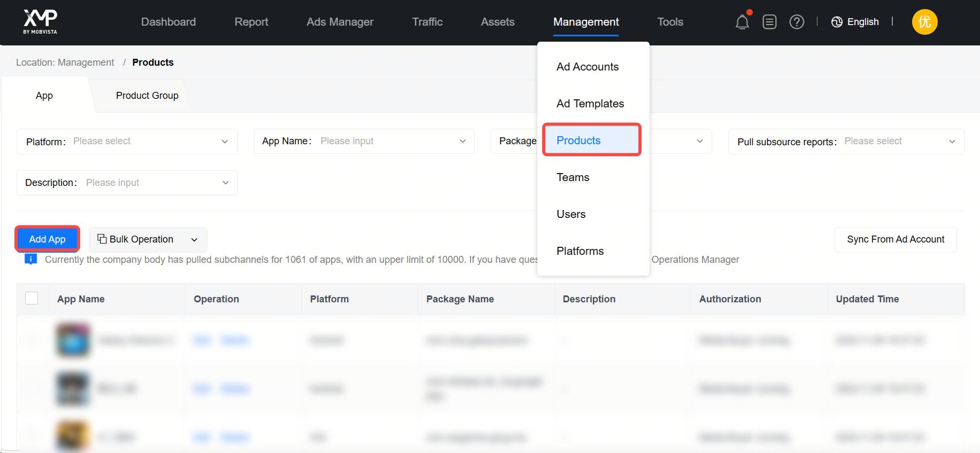
Task: Click the first app's thumbnail icon
Action: pos(73,340)
